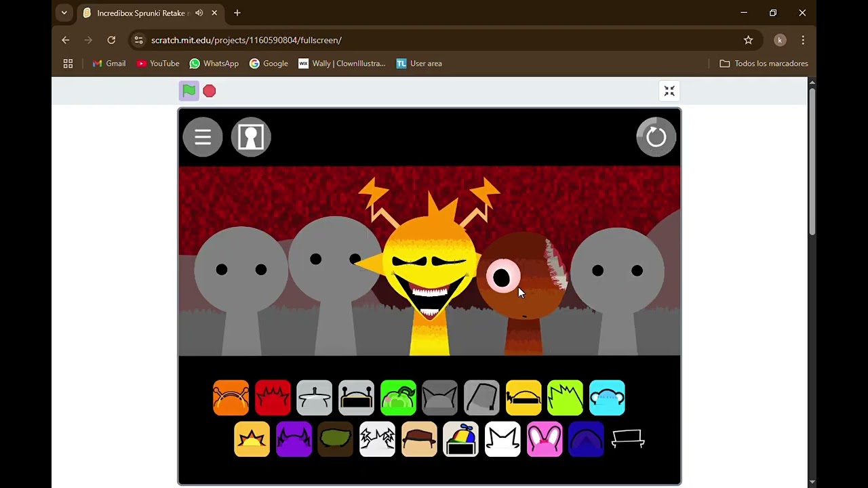Open the WhatsApp bookmark
Image resolution: width=868 pixels, height=488 pixels.
[x=214, y=64]
